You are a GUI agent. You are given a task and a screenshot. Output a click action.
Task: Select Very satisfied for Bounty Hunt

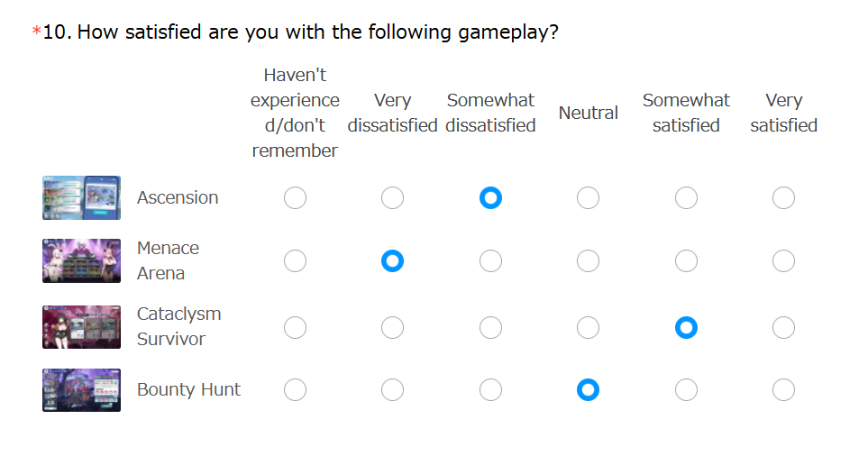(x=783, y=389)
